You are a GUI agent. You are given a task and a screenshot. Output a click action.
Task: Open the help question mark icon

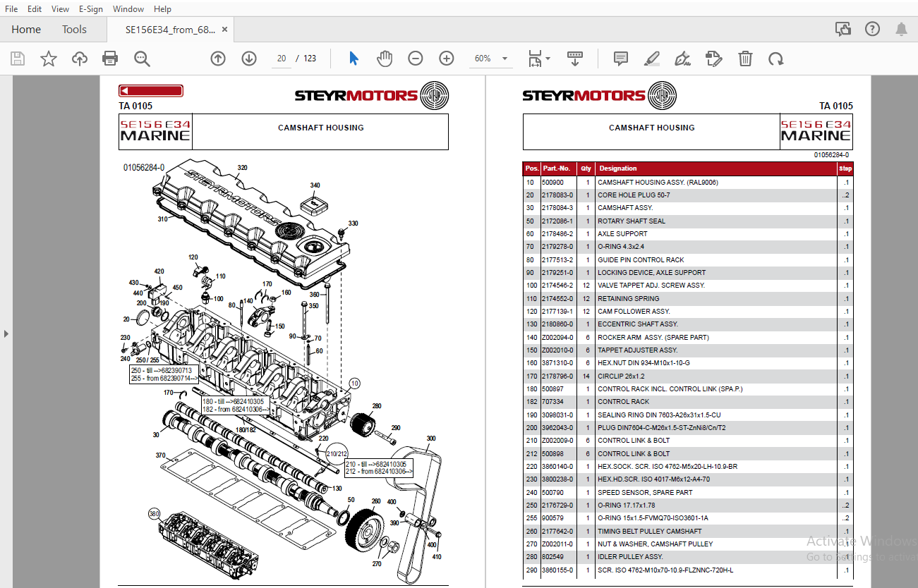[872, 29]
